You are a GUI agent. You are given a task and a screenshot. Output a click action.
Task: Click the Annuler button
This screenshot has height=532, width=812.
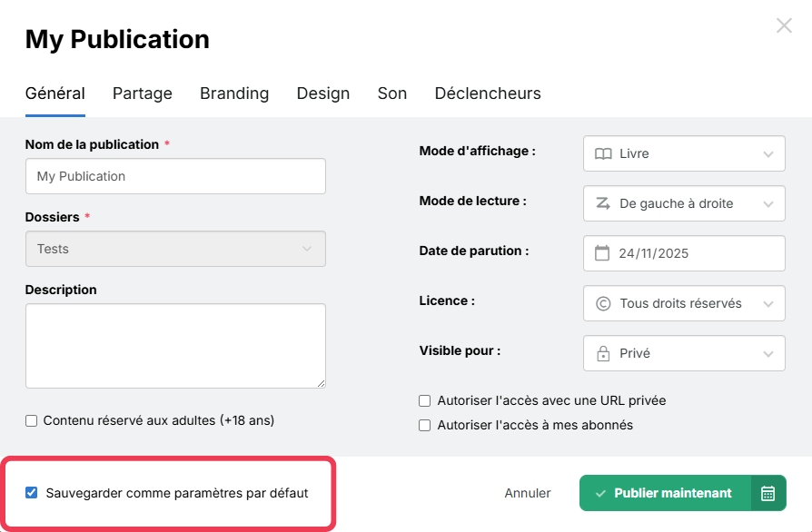click(x=528, y=493)
